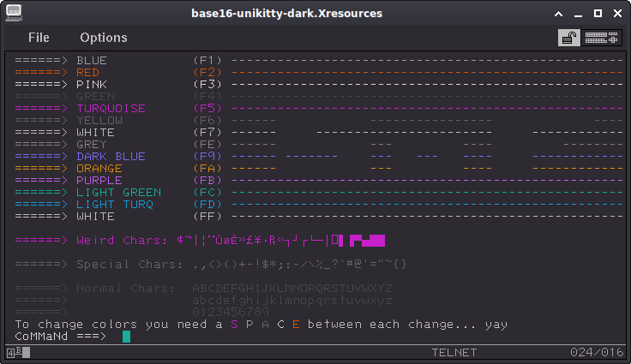Click the magenta block graphic after Weird Chars
This screenshot has height=364, width=631.
368,241
